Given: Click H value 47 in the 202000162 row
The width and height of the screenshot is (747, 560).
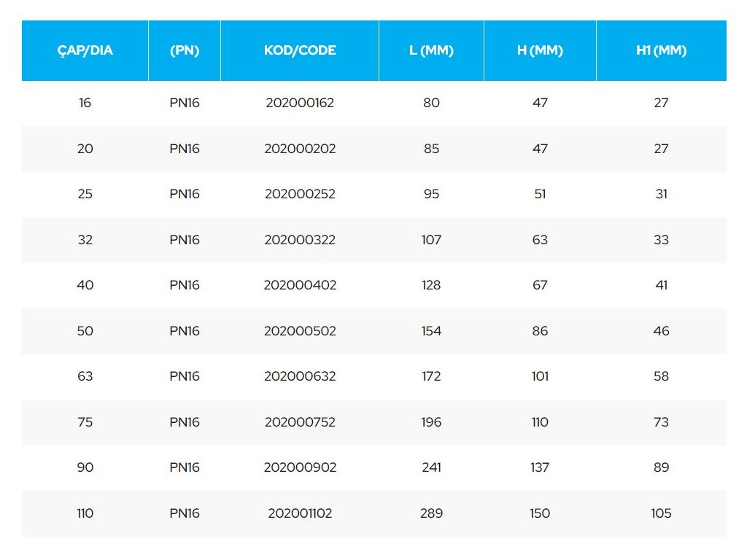Looking at the screenshot, I should tap(540, 103).
